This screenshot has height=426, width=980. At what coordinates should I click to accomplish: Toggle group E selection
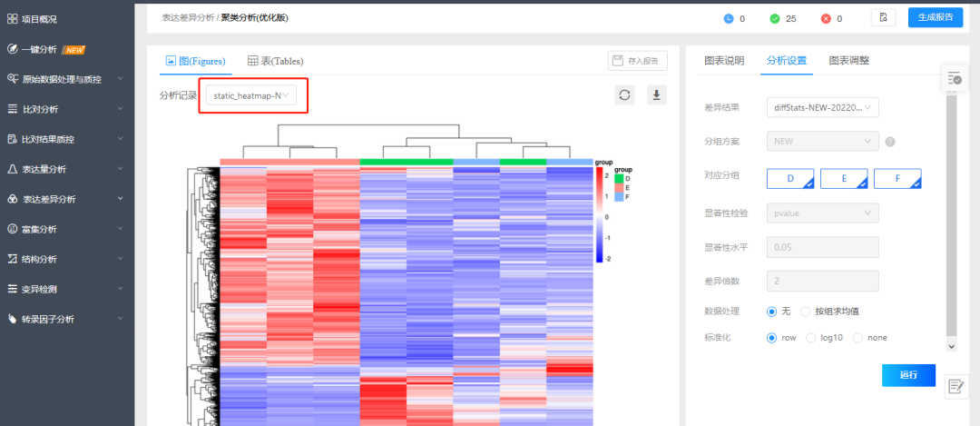click(844, 178)
